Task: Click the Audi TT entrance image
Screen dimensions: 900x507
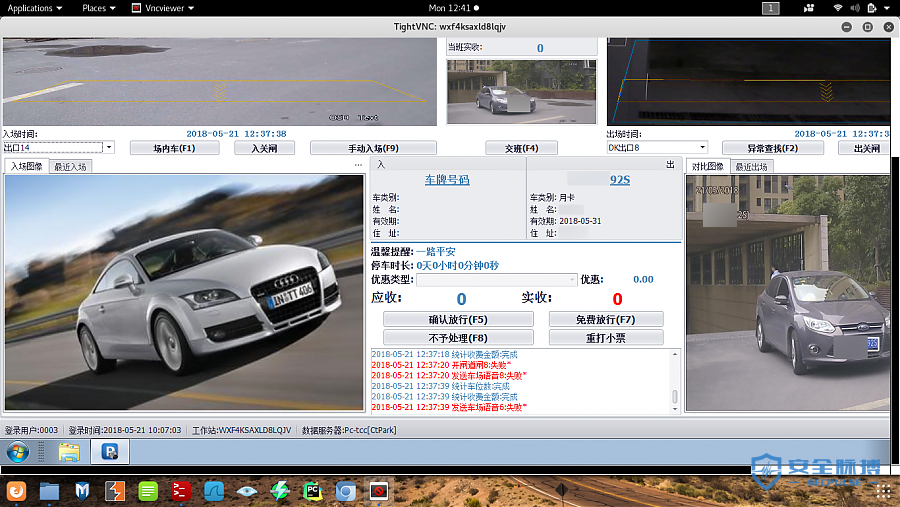Action: 184,292
